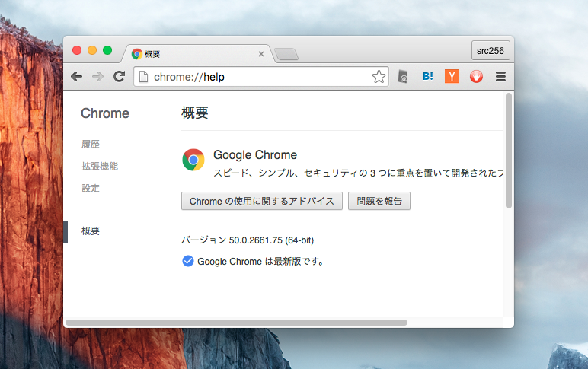The image size is (588, 369).
Task: Click the version text 50.0.2661.75 (64-bit)
Action: point(271,240)
